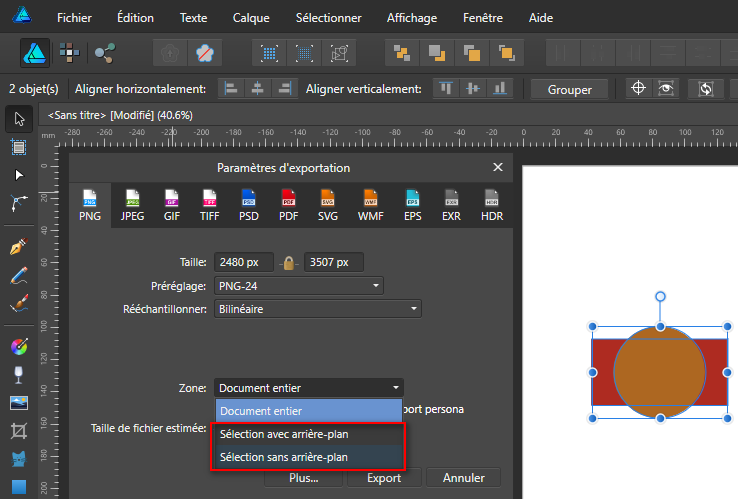This screenshot has height=499, width=738.
Task: Open the Texte menu
Action: 193,18
